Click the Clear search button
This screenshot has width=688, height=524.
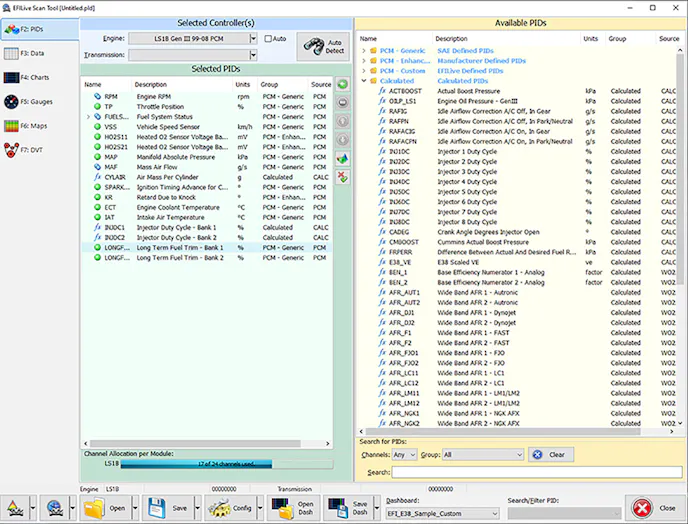(x=552, y=454)
